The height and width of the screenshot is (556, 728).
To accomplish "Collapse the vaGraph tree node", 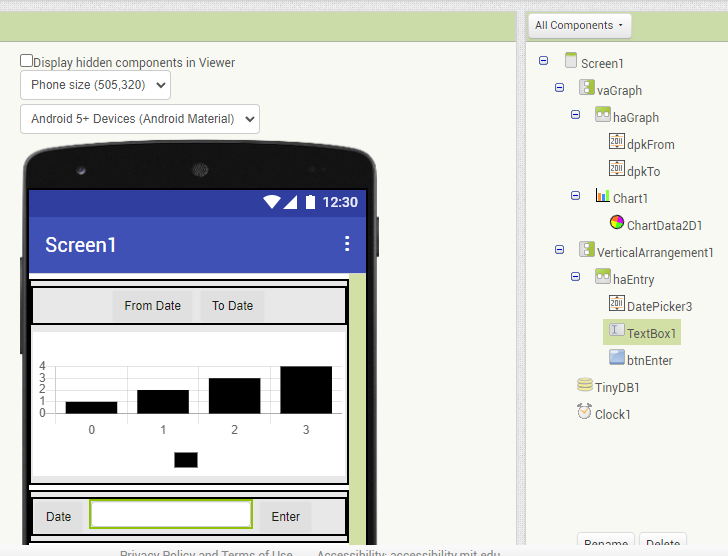I will pyautogui.click(x=560, y=89).
